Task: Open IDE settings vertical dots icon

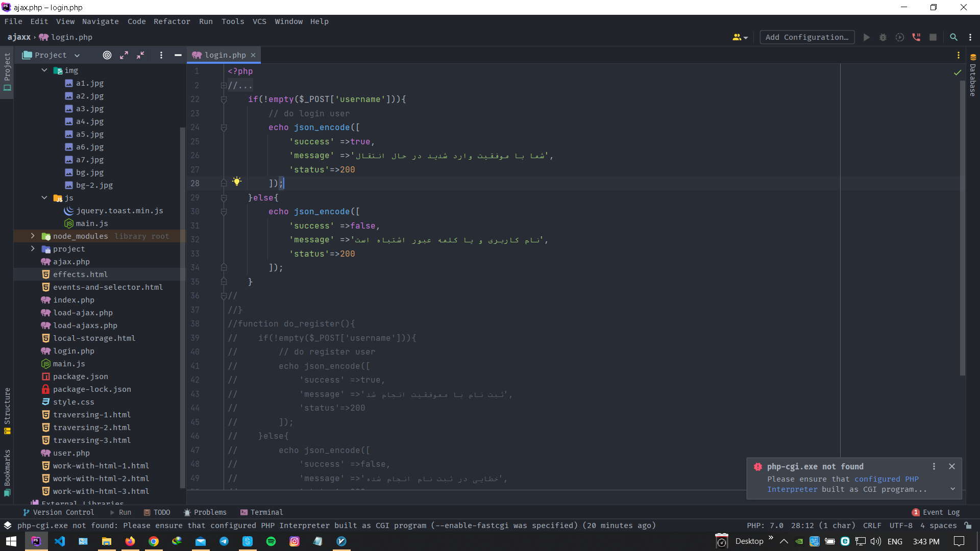Action: point(970,37)
